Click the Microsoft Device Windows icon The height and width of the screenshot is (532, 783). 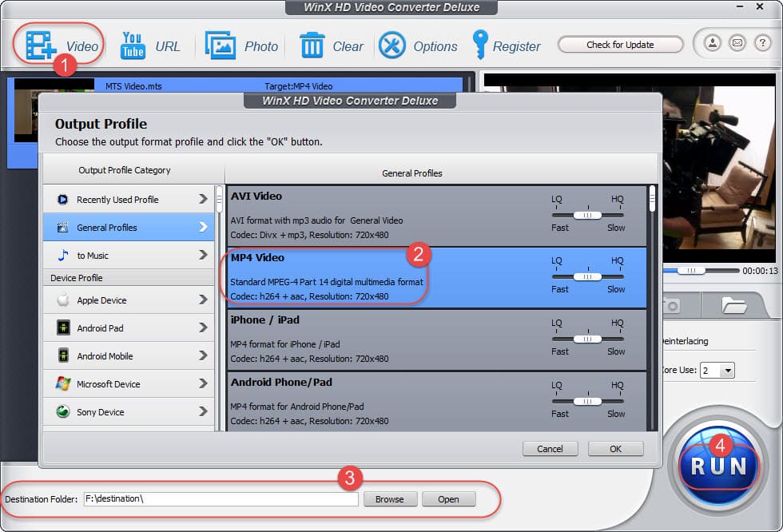pyautogui.click(x=63, y=383)
